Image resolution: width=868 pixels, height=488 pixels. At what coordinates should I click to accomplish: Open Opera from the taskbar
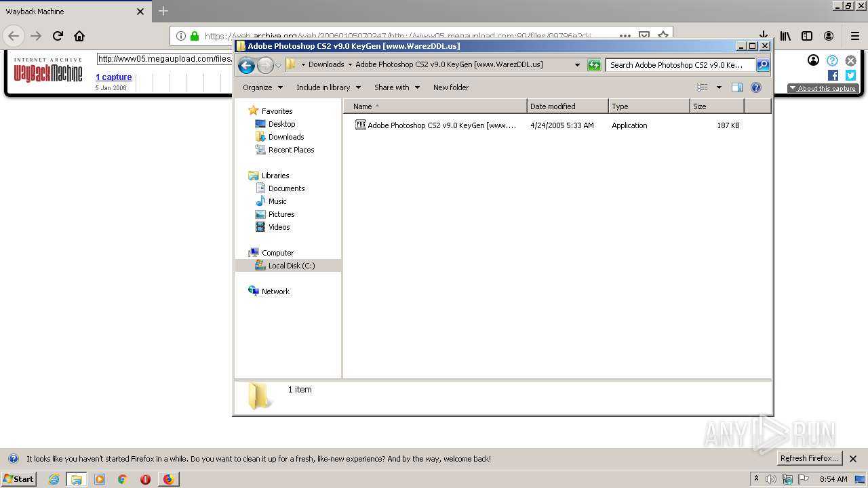click(145, 479)
